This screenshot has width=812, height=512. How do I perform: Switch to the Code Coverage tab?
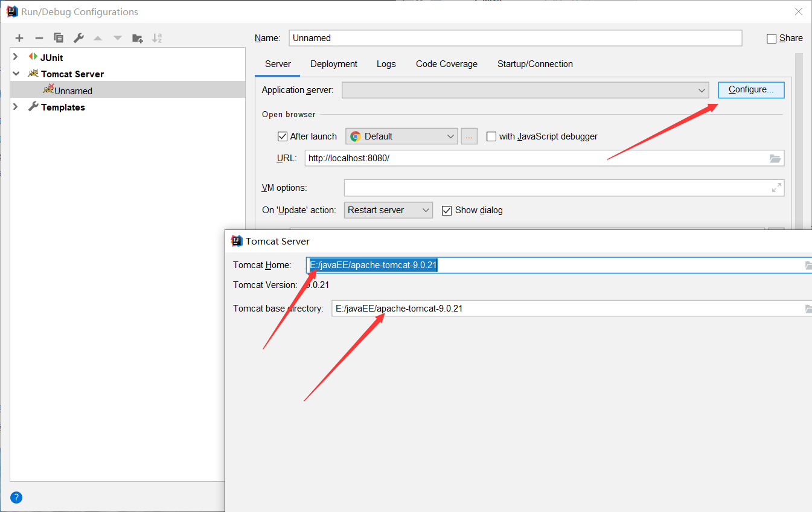click(x=447, y=64)
